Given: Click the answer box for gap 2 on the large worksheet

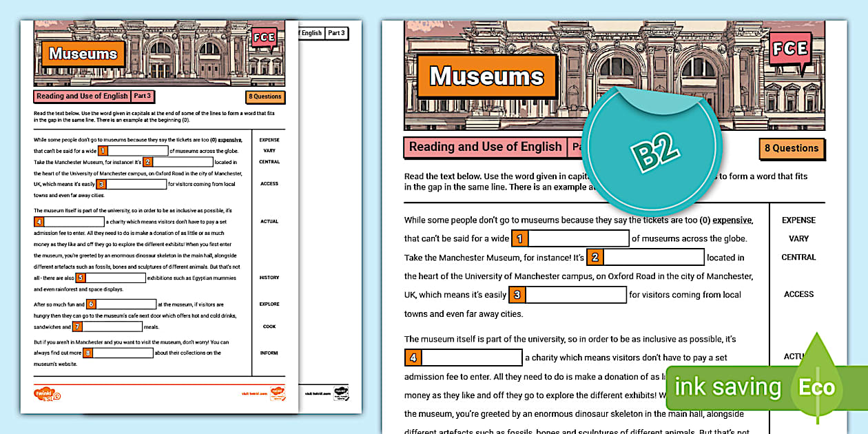Looking at the screenshot, I should click(654, 258).
